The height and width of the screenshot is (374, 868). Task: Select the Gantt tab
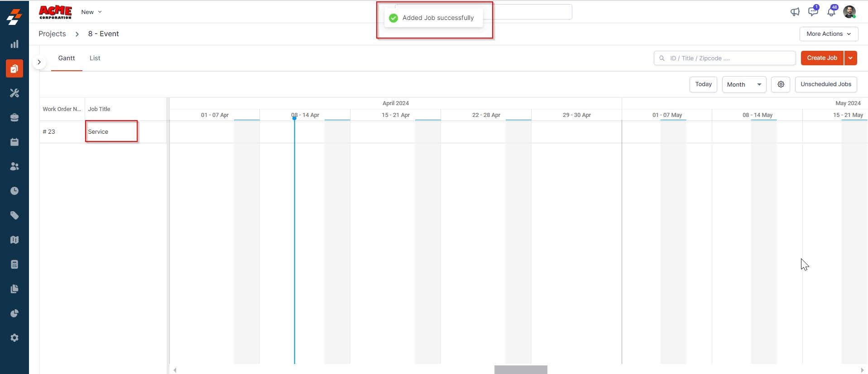coord(67,58)
